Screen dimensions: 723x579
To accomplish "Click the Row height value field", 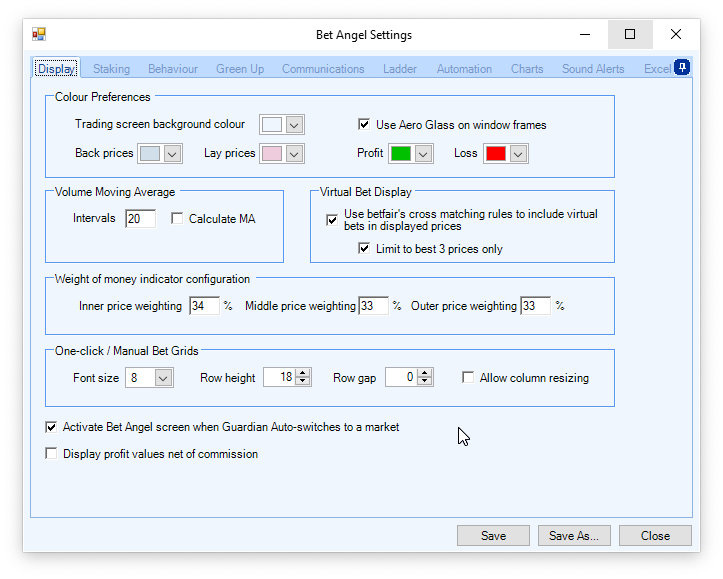I will [x=279, y=378].
